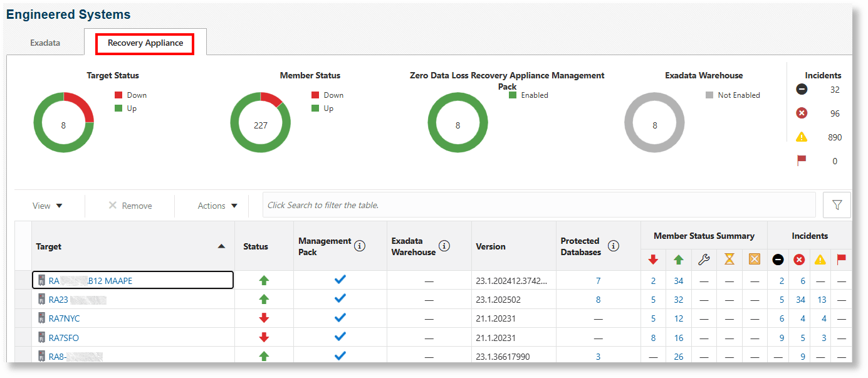868x378 pixels.
Task: Click the wrench icon column header
Action: [704, 260]
